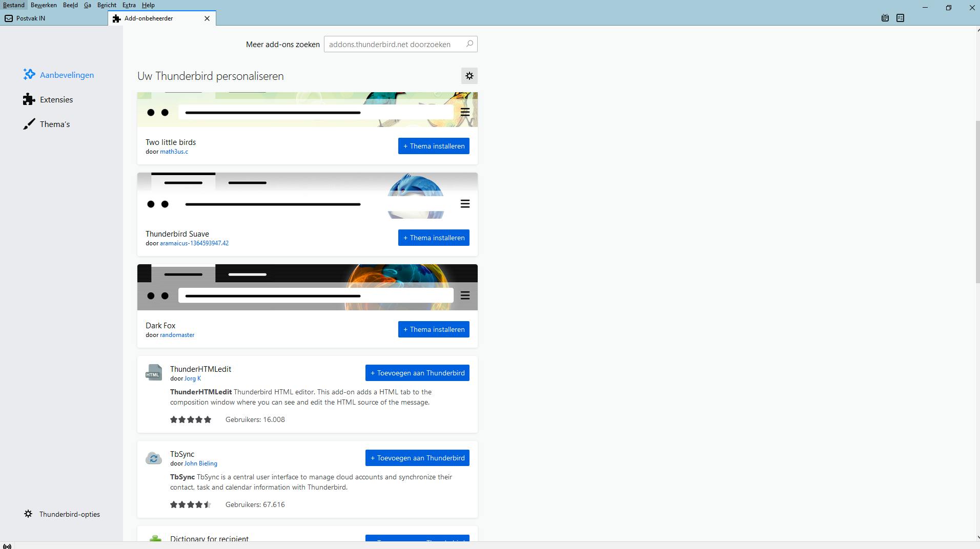Open the Ga menu
The width and height of the screenshot is (980, 549).
tap(88, 5)
